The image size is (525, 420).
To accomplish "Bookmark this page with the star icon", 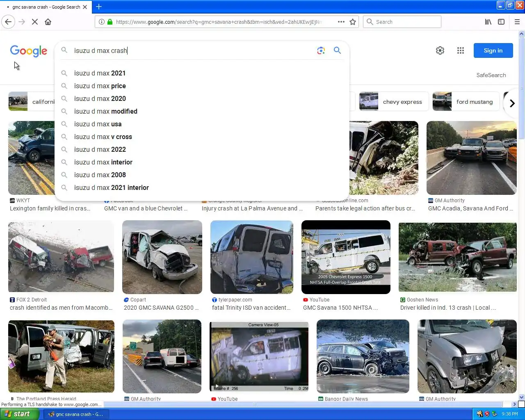I will (353, 22).
